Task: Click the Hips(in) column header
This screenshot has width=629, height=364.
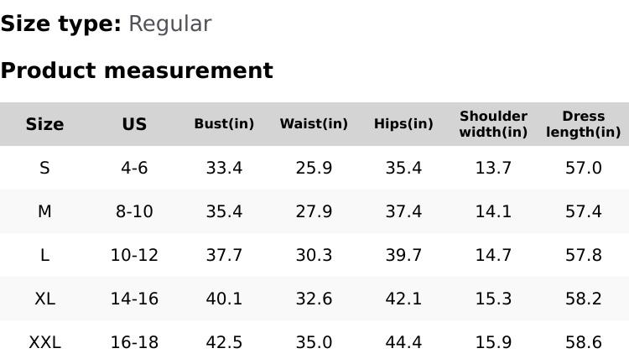Action: click(403, 124)
